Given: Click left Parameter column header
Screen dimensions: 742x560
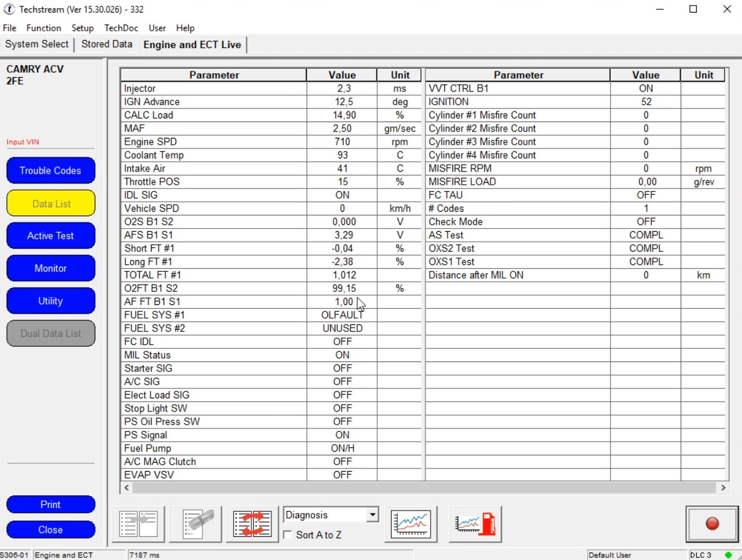Looking at the screenshot, I should [214, 75].
